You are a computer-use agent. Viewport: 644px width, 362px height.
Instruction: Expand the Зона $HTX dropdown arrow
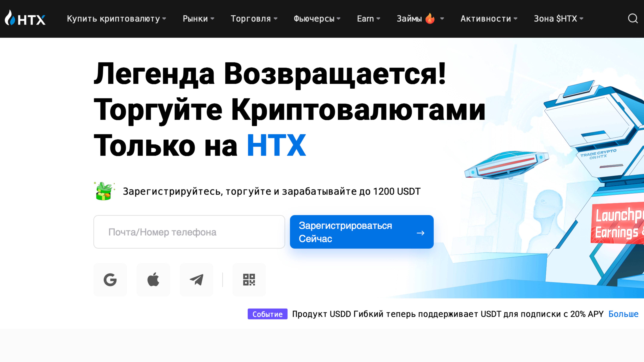point(581,19)
